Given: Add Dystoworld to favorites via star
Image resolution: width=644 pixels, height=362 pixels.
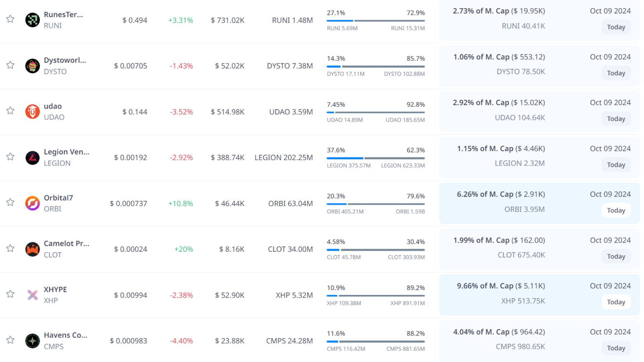Looking at the screenshot, I should (10, 65).
